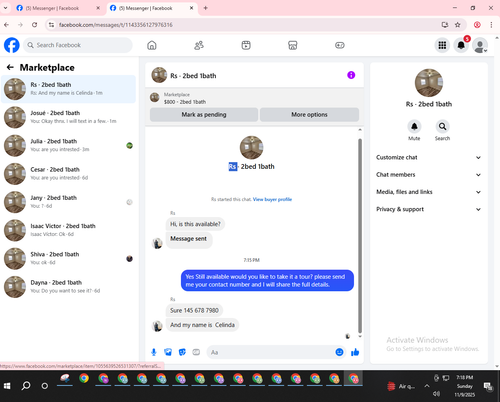Search in conversation via the magnifier icon
Screen dimensions: 500x402
pos(442,126)
